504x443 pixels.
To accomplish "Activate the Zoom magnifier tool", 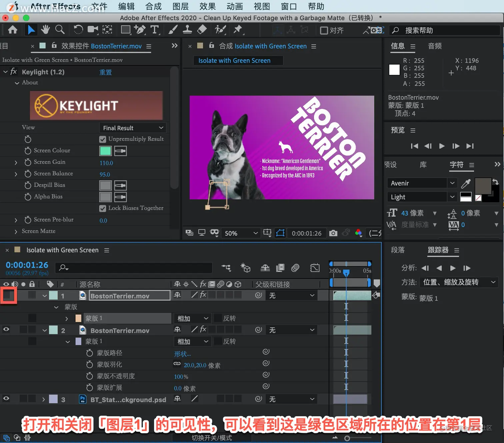I will 60,30.
